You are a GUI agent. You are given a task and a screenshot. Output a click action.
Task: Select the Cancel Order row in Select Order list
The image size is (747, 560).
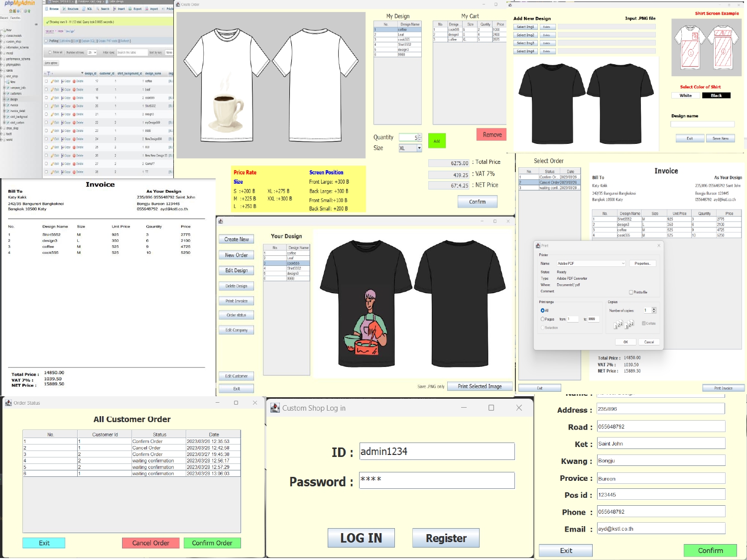point(550,183)
